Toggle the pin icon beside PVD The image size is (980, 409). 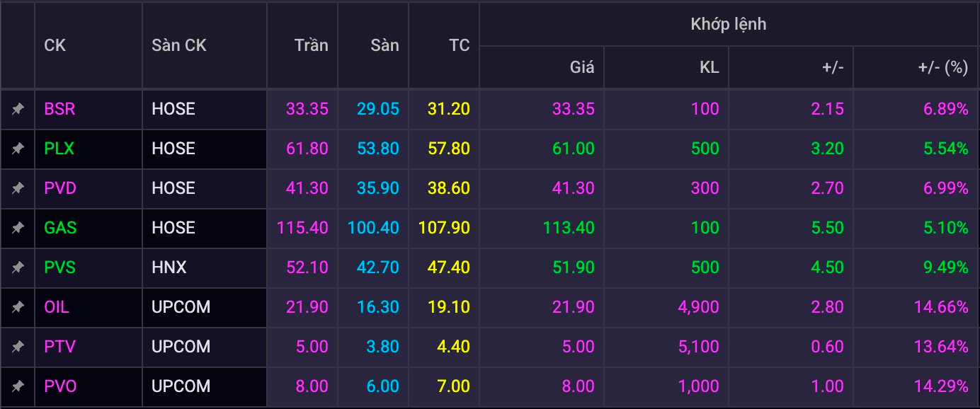click(18, 188)
